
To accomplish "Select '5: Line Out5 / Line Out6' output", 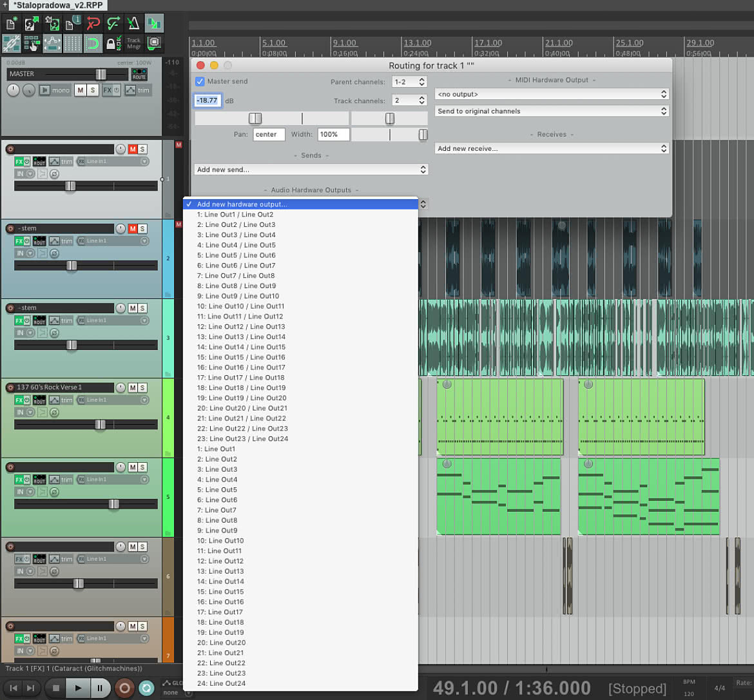I will (300, 255).
